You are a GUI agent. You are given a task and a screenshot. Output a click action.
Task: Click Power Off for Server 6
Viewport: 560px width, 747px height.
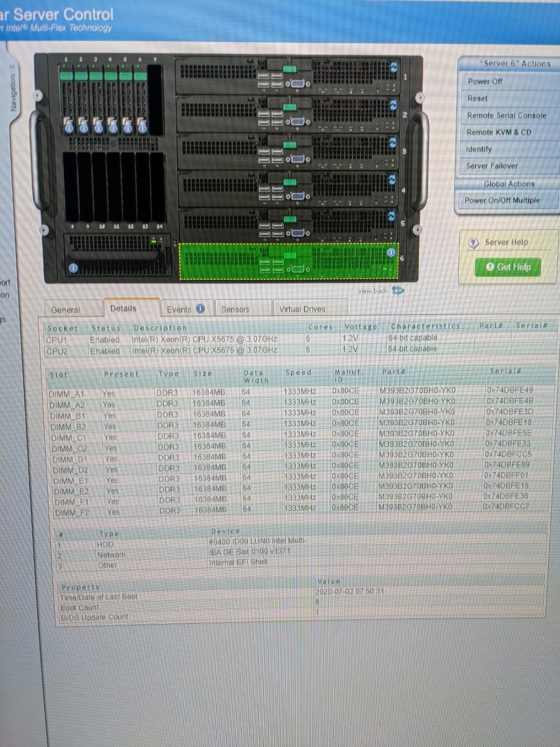(485, 81)
